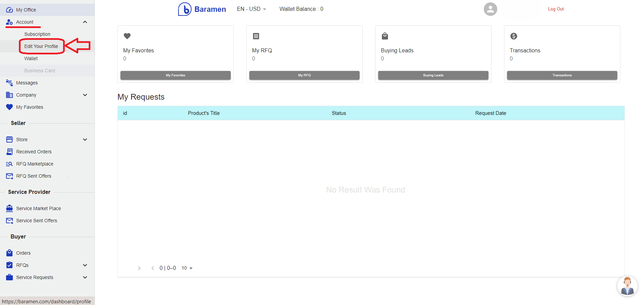644x305 pixels.
Task: Click the bag icon on Buying Leads card
Action: (x=385, y=36)
